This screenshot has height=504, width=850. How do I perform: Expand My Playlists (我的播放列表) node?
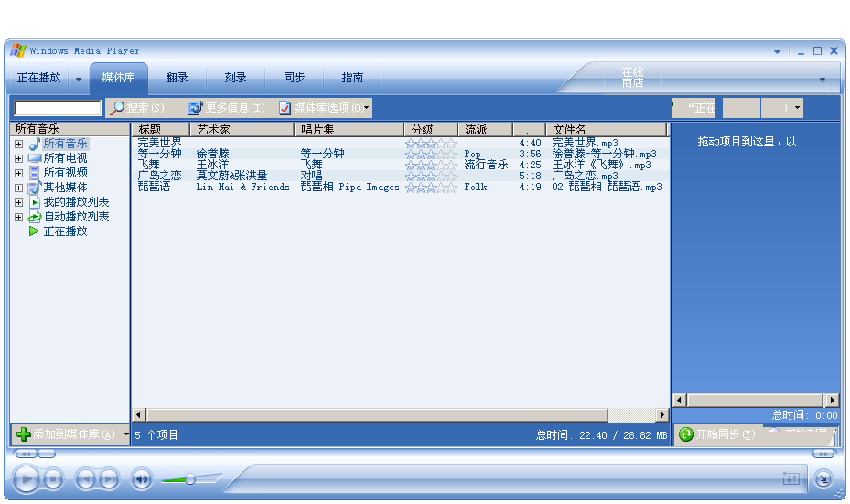coord(18,203)
